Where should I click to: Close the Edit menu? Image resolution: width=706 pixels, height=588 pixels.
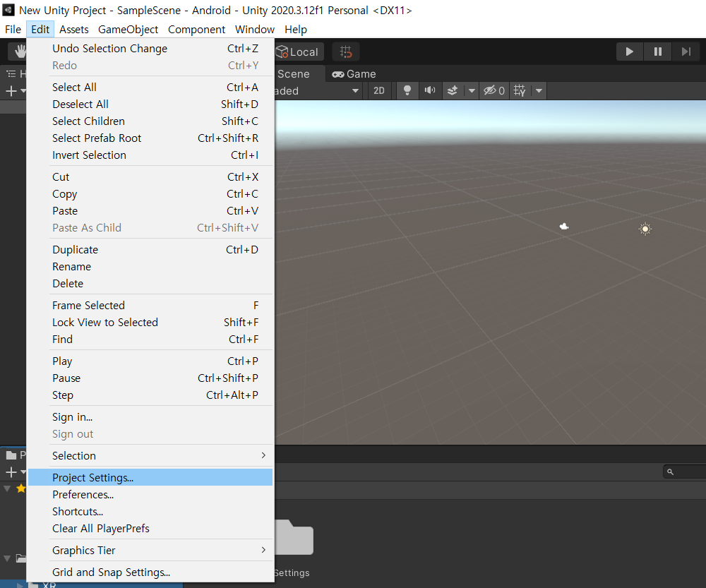40,29
